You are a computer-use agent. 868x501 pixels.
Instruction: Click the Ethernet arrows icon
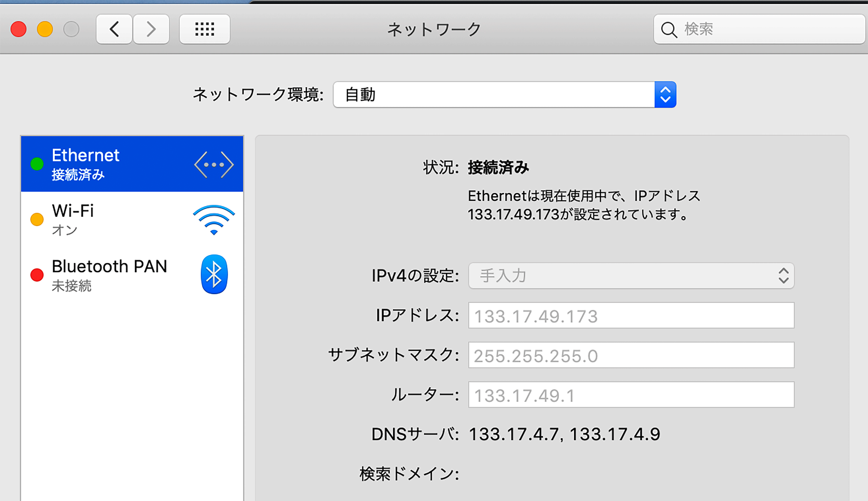[x=214, y=164]
